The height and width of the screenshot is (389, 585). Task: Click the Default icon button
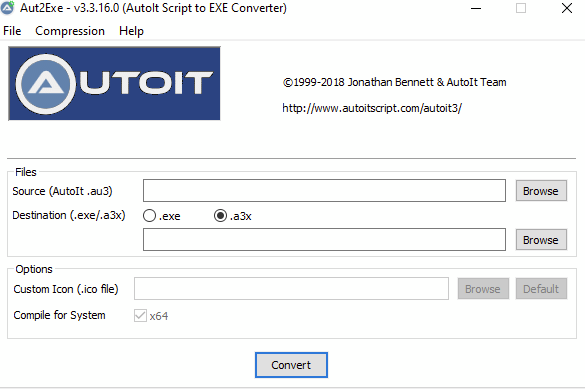pyautogui.click(x=541, y=289)
